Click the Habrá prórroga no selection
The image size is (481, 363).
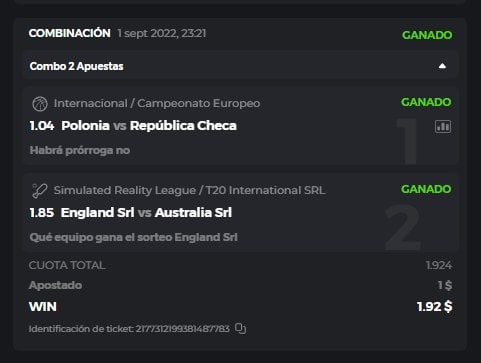click(80, 150)
